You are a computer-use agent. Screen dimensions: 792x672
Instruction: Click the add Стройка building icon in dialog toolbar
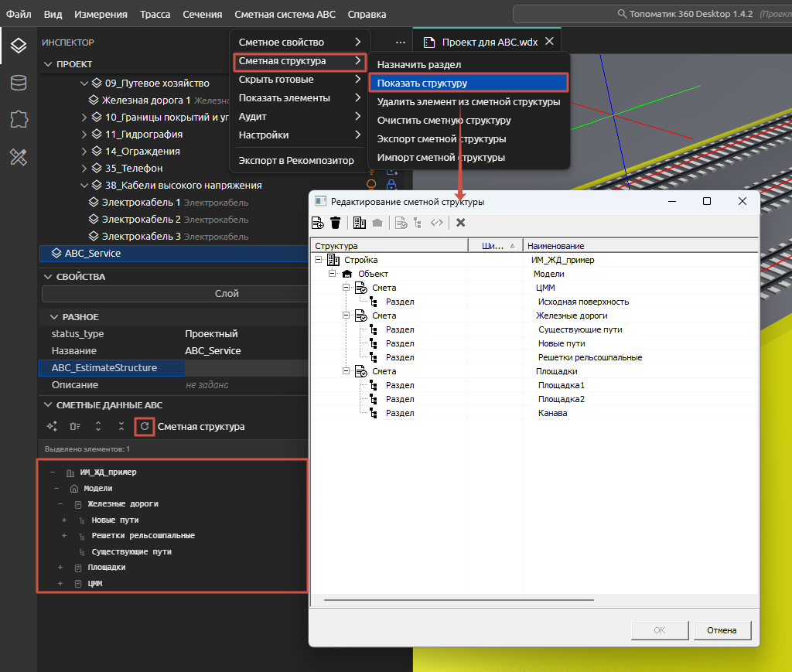pos(360,223)
